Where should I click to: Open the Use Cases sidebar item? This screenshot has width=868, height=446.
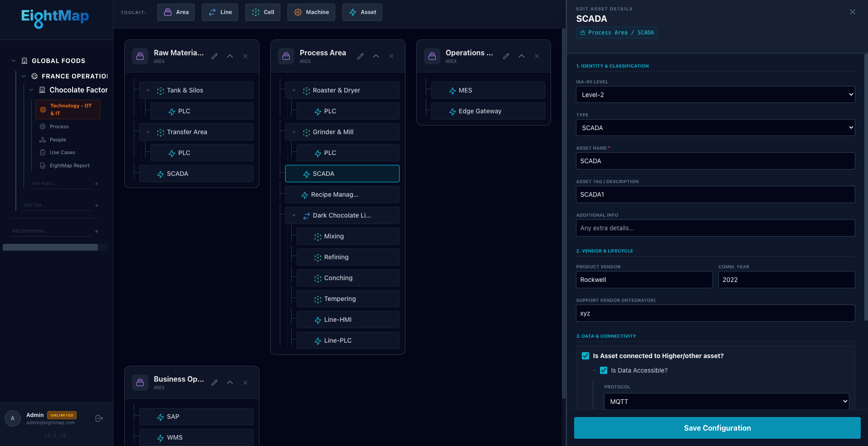tap(62, 152)
